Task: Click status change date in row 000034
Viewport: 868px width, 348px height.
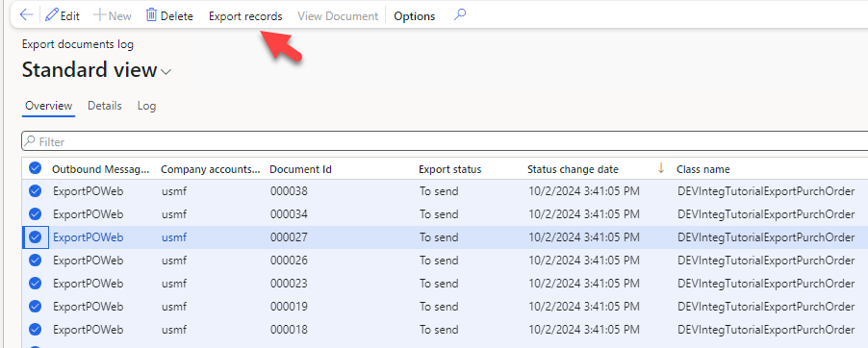Action: pyautogui.click(x=584, y=214)
